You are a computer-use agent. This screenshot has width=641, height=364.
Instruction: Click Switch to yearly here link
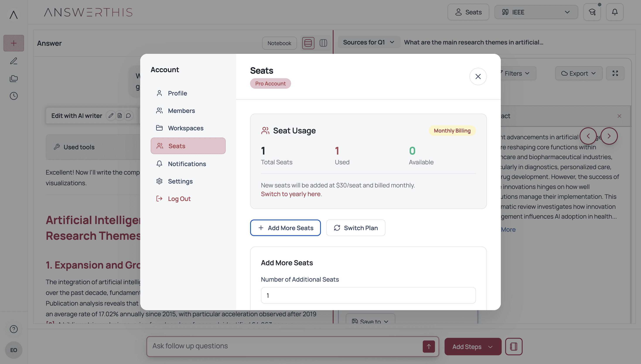click(290, 194)
